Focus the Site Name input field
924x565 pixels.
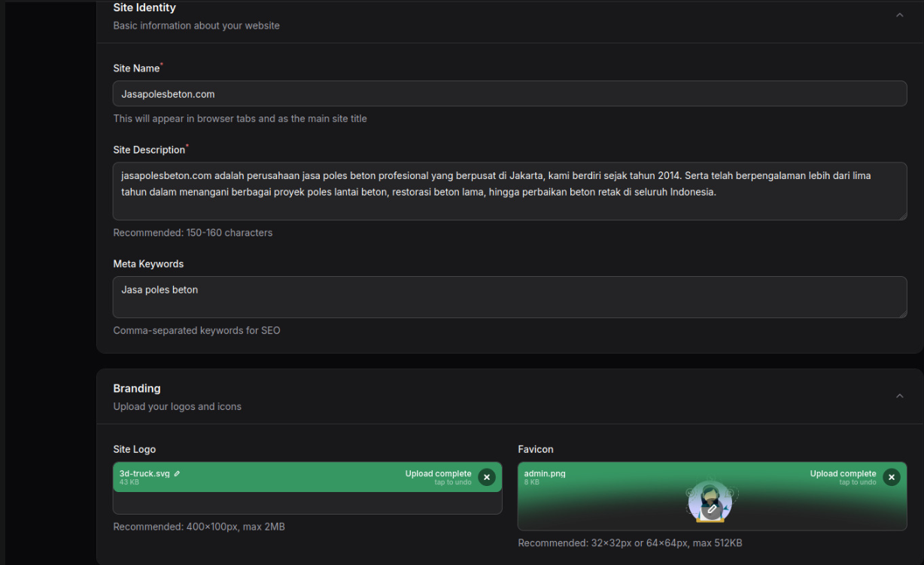pos(509,94)
